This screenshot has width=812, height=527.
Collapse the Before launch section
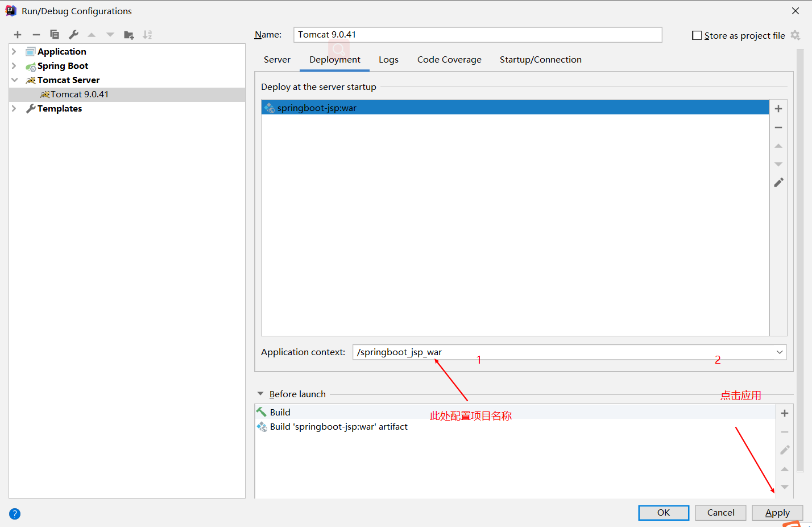[260, 394]
